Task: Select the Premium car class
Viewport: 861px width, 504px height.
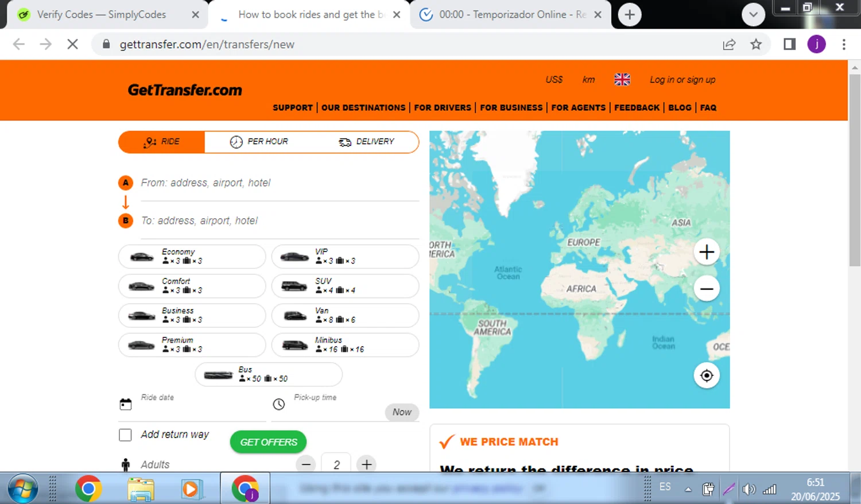Action: (192, 345)
